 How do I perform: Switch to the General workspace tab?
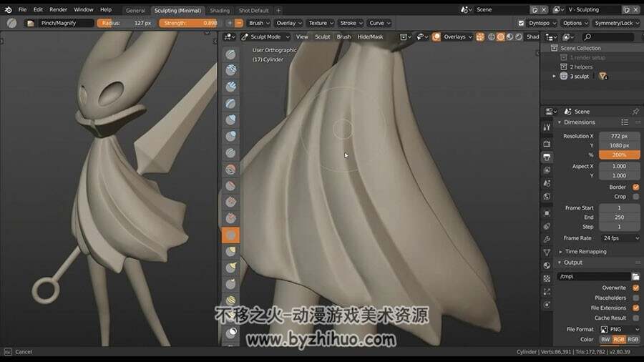tap(135, 10)
